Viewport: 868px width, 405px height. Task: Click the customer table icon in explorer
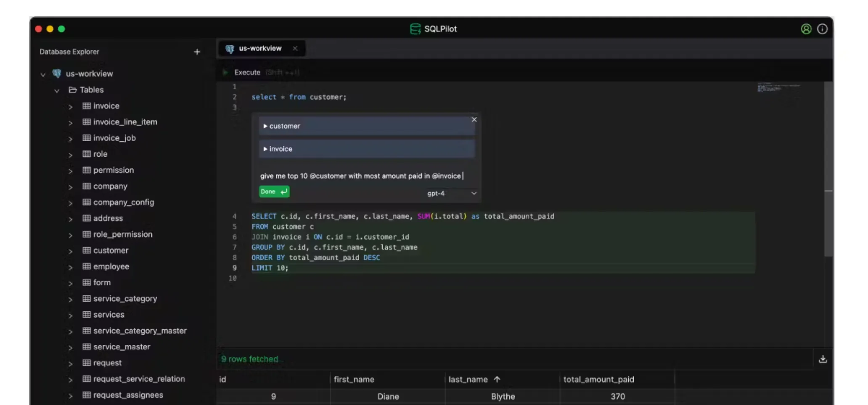[87, 250]
